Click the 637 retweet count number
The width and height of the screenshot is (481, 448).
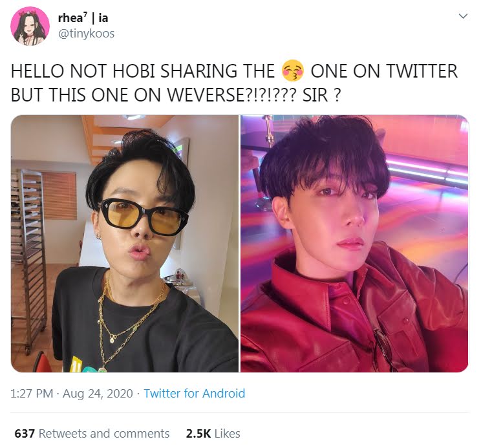[25, 433]
